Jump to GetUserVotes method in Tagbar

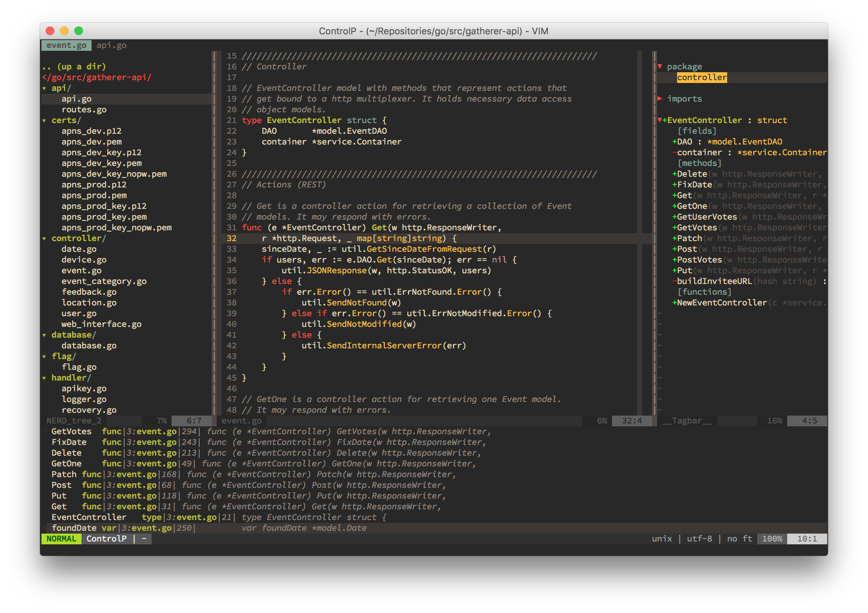coord(706,217)
